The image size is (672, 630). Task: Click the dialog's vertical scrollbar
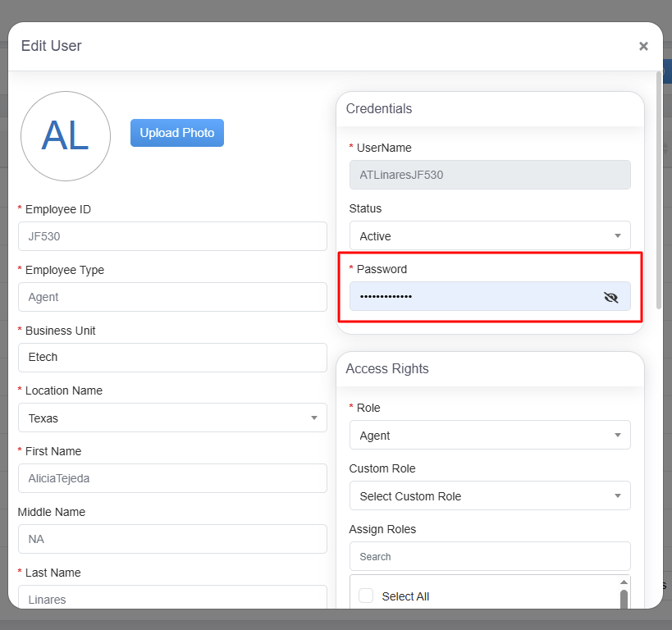pos(658,189)
